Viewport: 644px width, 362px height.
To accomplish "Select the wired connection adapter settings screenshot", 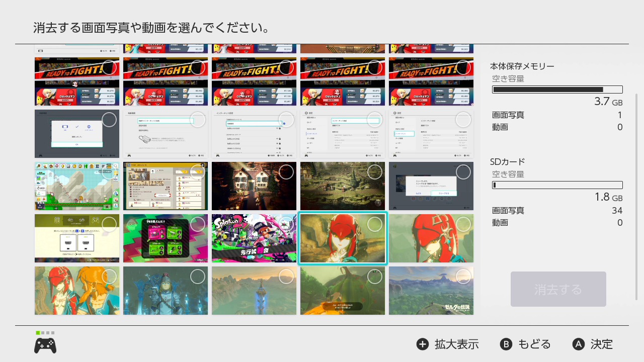I will tap(166, 134).
